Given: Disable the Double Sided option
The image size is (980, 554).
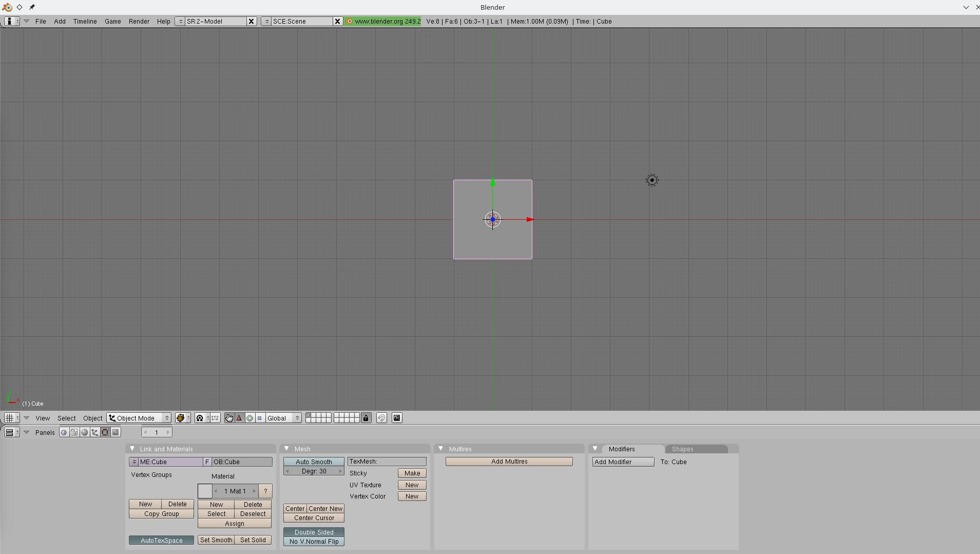Looking at the screenshot, I should (x=314, y=532).
